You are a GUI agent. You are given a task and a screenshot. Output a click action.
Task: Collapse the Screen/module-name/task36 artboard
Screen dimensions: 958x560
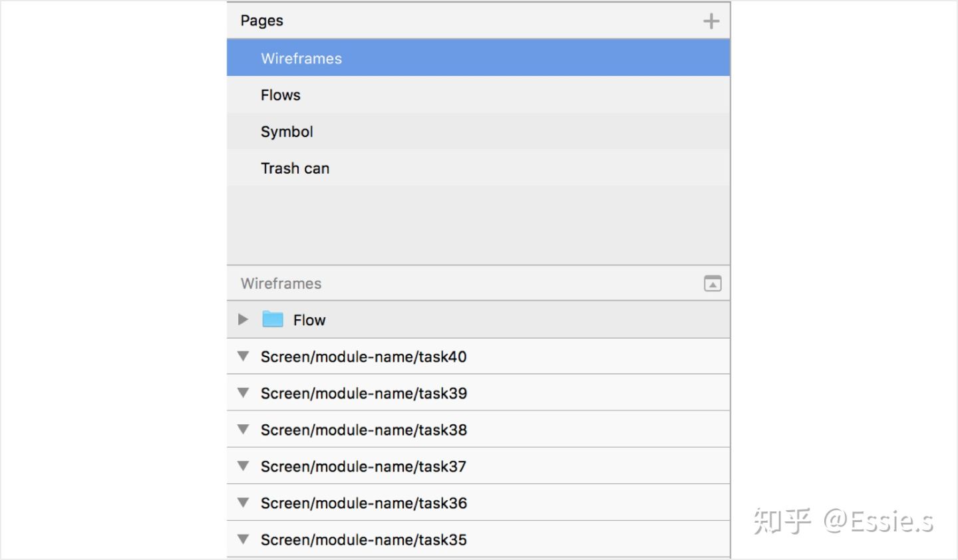[243, 503]
